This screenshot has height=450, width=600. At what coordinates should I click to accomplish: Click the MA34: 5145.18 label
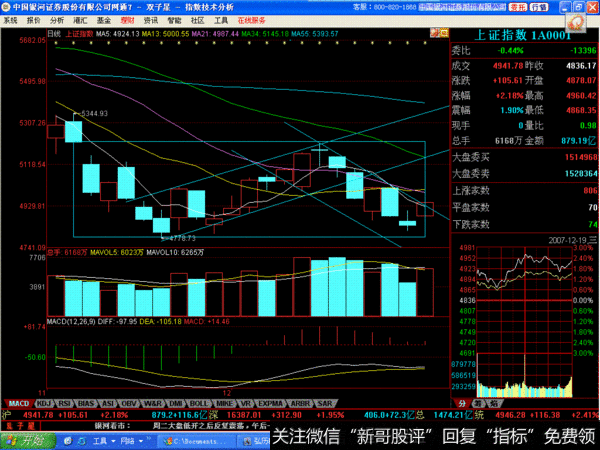[x=265, y=34]
